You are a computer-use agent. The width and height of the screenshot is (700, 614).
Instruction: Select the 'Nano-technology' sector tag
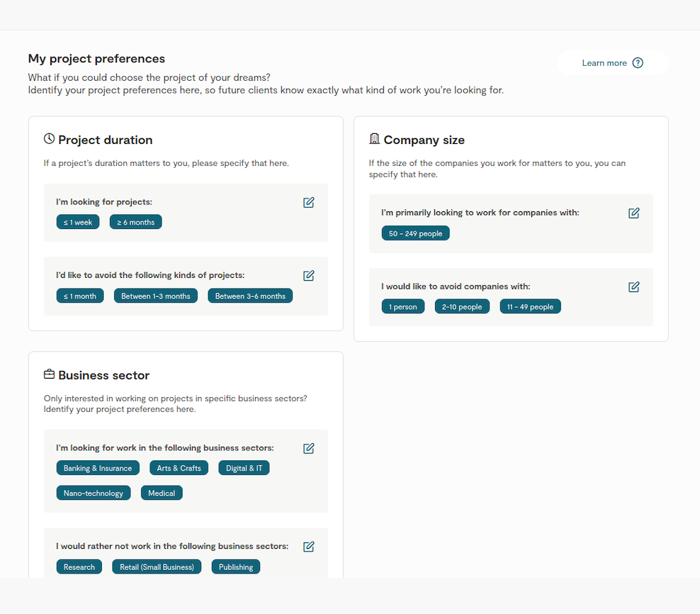pos(94,493)
